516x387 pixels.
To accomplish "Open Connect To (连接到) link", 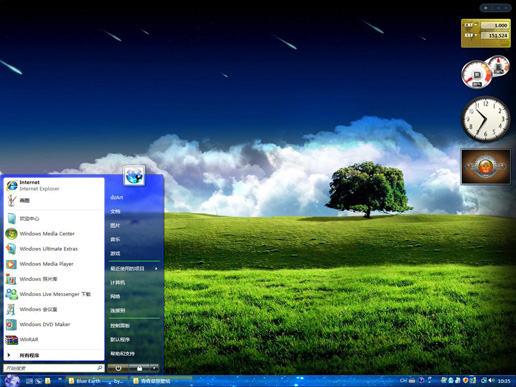I will pos(118,311).
